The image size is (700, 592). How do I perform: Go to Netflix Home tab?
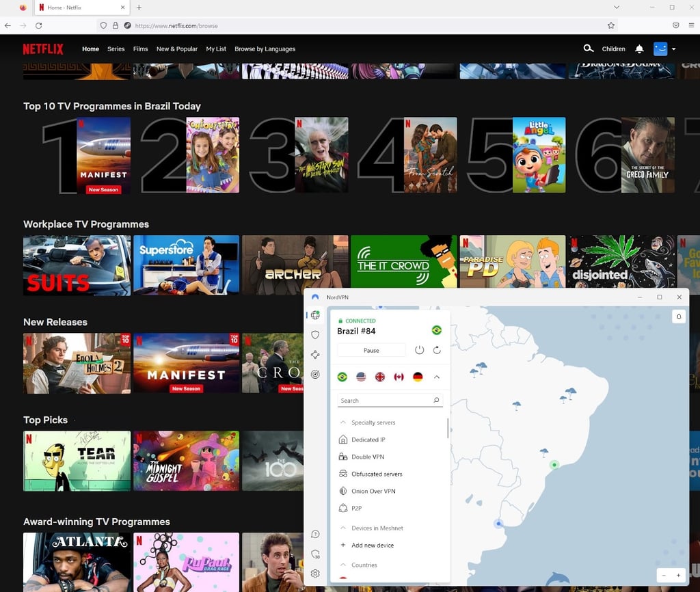click(91, 49)
